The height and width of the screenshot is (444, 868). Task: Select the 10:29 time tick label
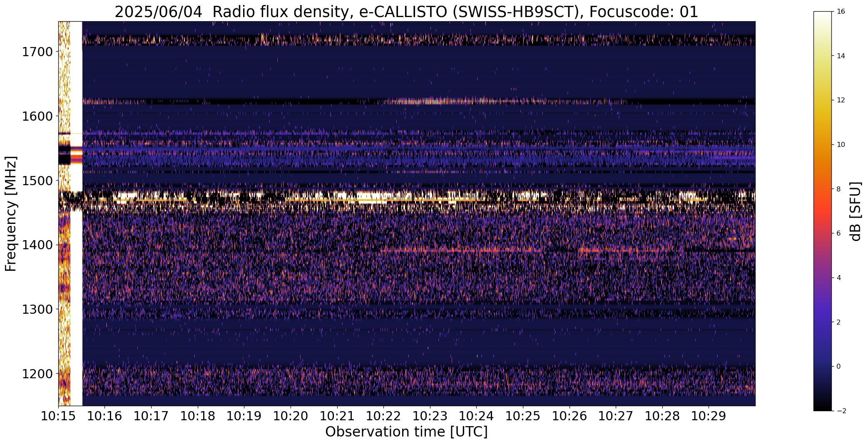709,416
